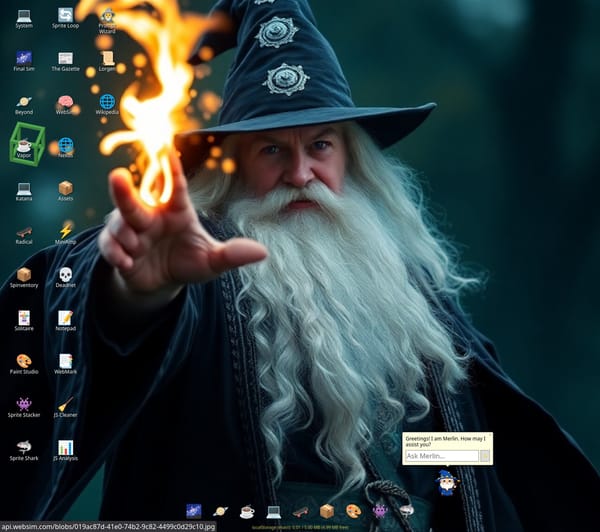Click the cardboard box icon in the dock
Viewport: 600px width, 532px height.
327,511
